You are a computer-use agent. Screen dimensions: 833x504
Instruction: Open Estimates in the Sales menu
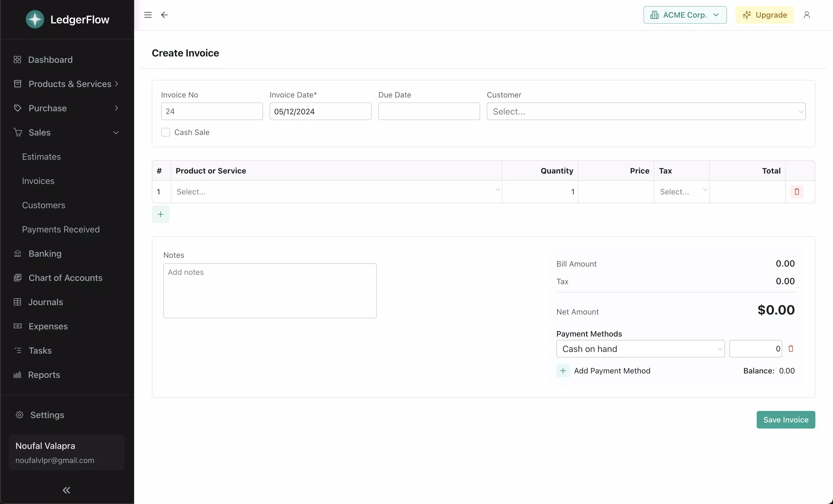coord(41,156)
